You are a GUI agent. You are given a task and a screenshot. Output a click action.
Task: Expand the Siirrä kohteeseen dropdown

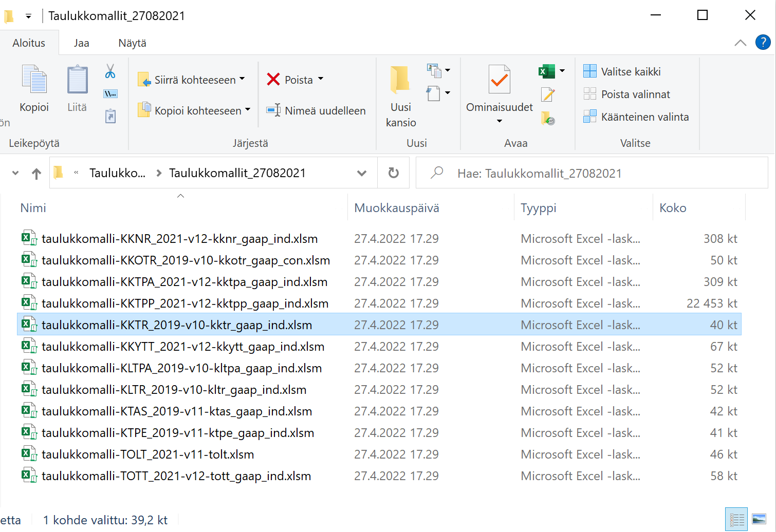tap(242, 79)
